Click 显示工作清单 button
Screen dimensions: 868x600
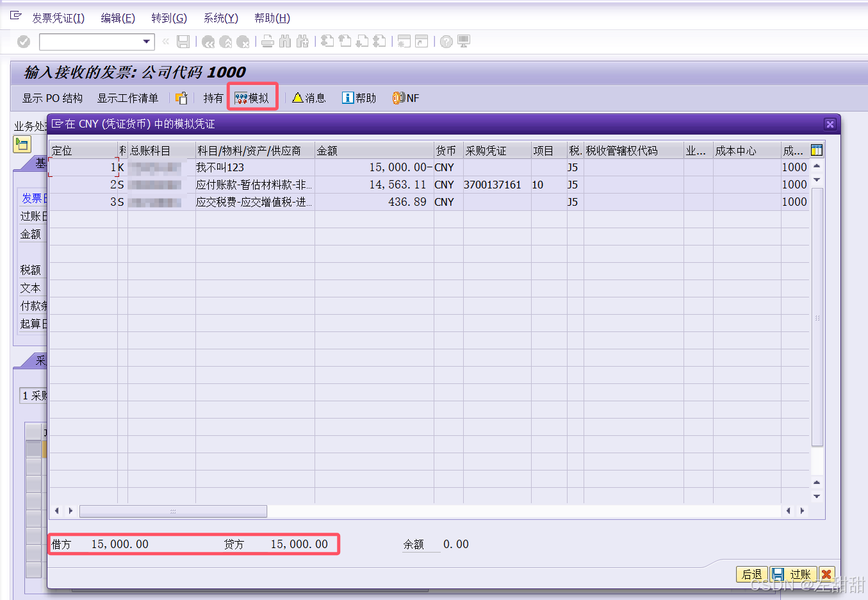tap(127, 98)
